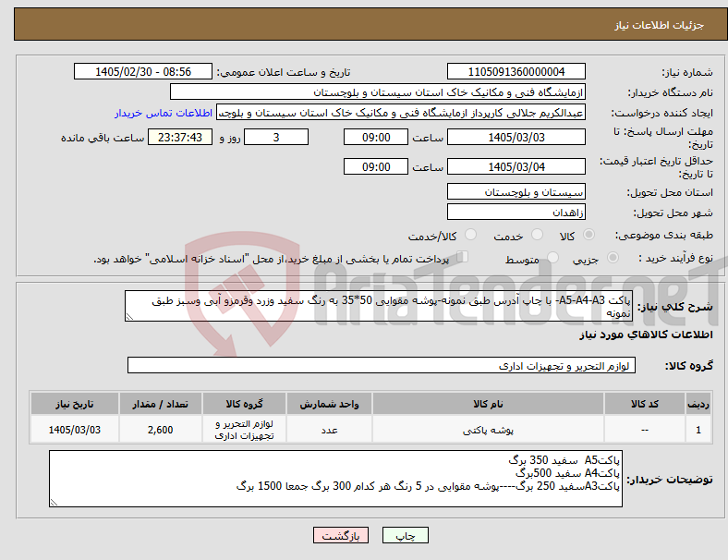Image resolution: width=728 pixels, height=560 pixels.
Task: Click row number 1 cell
Action: click(698, 430)
